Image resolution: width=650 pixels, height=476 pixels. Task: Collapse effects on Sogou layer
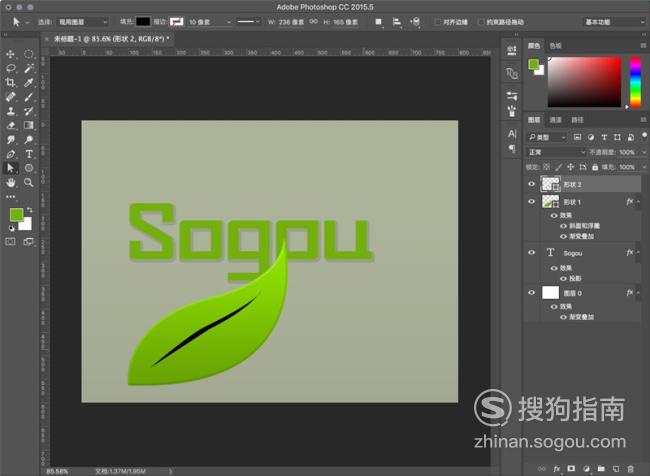click(638, 253)
